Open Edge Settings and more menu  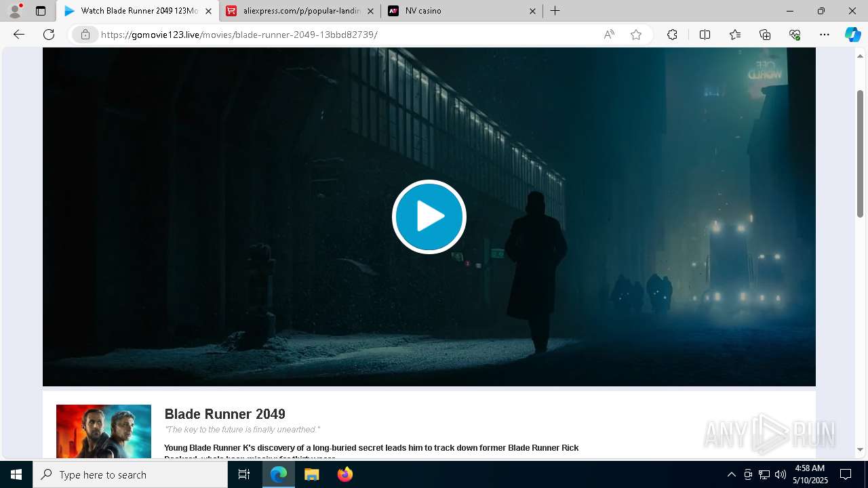pyautogui.click(x=825, y=35)
